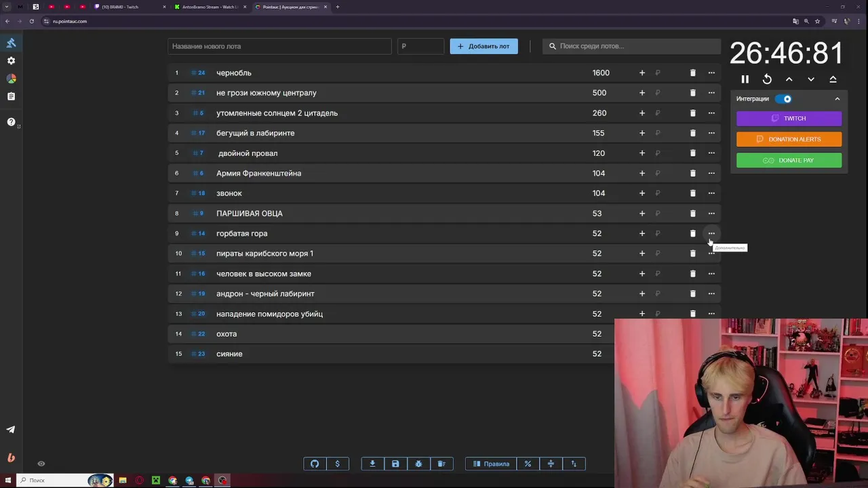Click plus on андрон - черный лабиринт row
The width and height of the screenshot is (868, 488).
[642, 293]
